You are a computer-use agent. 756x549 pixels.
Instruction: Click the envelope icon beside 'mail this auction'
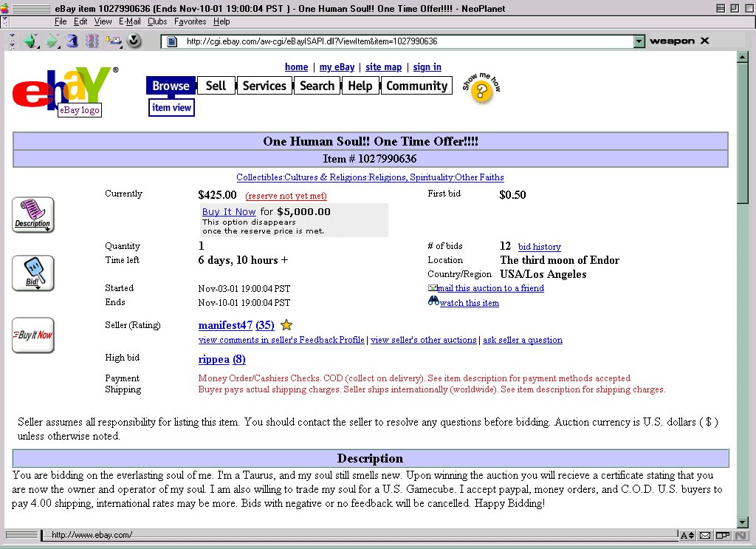(433, 288)
